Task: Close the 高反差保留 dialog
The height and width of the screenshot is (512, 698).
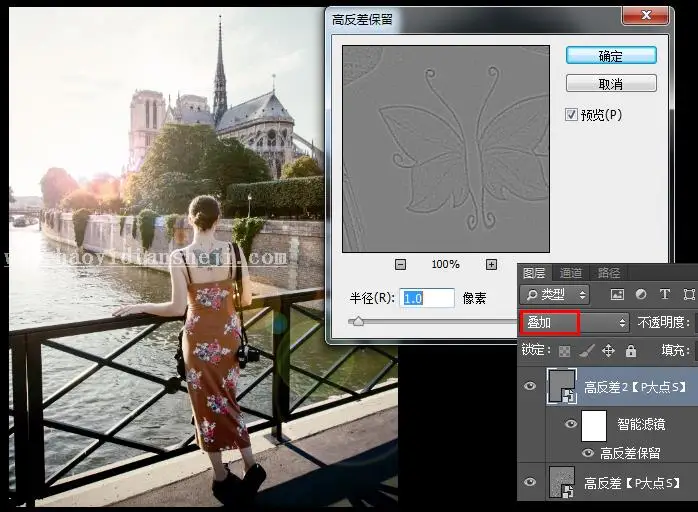Action: tap(645, 16)
